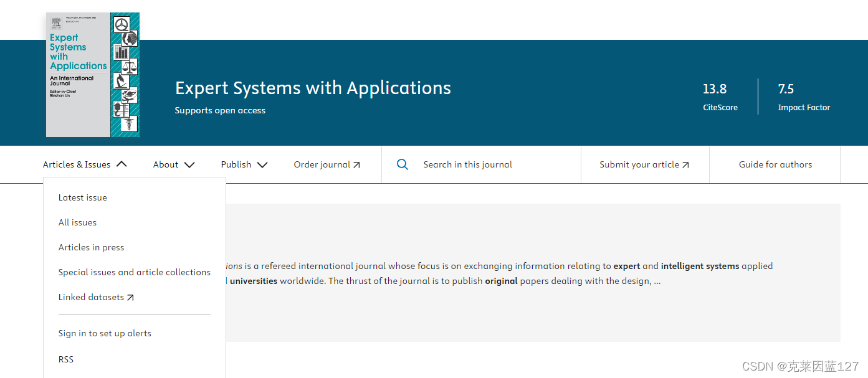Expand the Publish dropdown chevron

(262, 165)
